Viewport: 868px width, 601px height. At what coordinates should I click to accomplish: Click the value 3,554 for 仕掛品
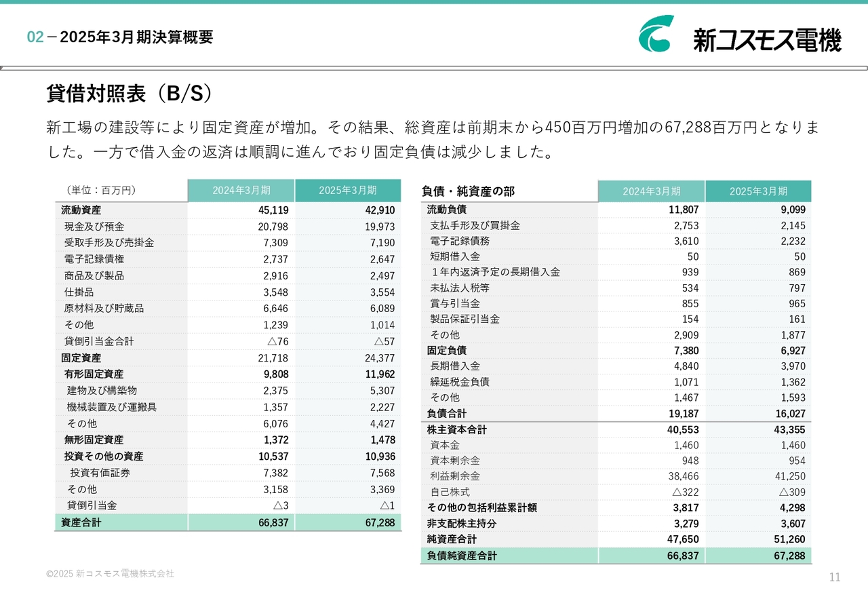tap(382, 292)
